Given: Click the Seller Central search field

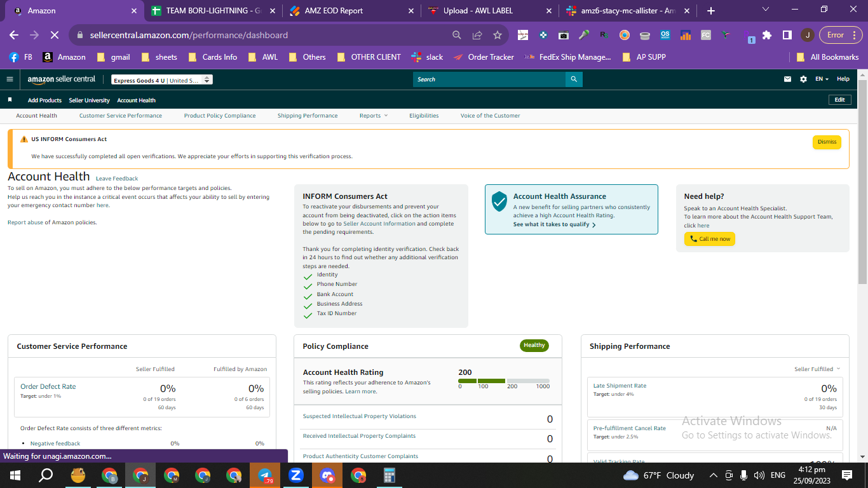Looking at the screenshot, I should (x=489, y=79).
